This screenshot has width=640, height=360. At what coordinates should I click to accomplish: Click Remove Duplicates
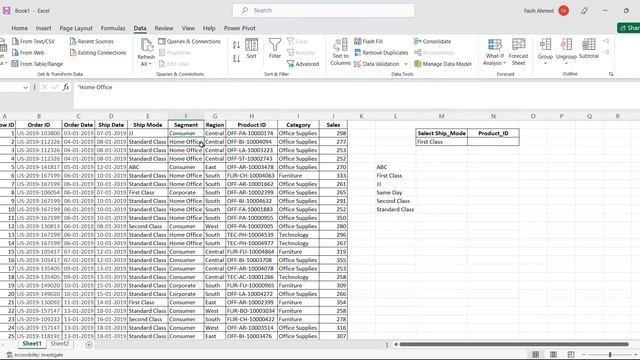[381, 53]
